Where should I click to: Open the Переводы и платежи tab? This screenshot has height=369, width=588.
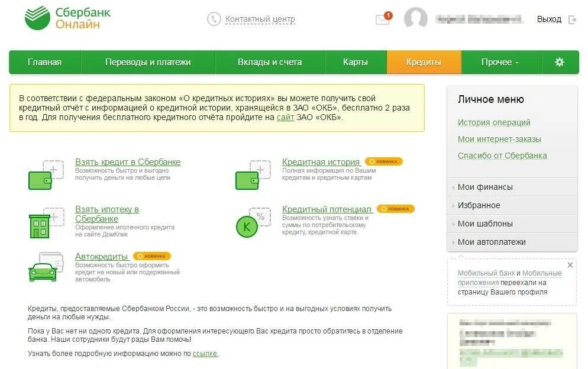[x=148, y=62]
